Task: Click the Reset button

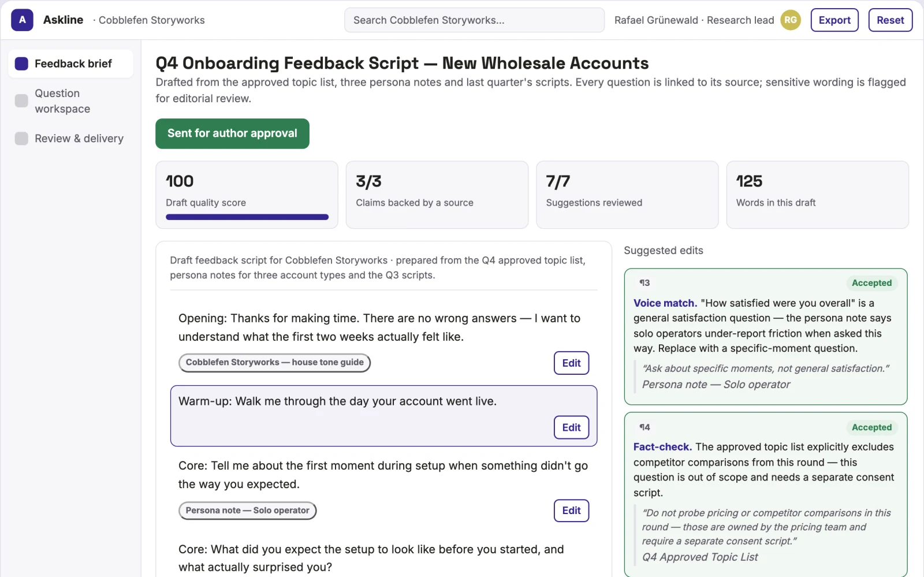Action: tap(890, 20)
